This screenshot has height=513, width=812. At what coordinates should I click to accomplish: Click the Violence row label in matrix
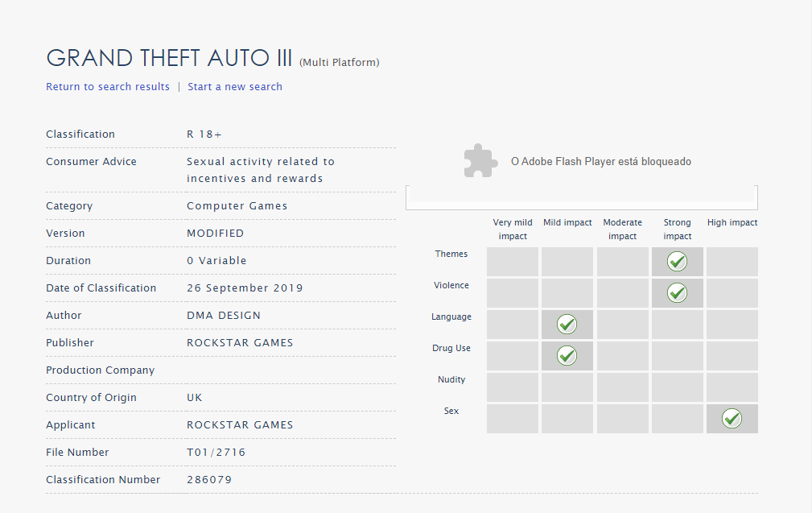451,286
